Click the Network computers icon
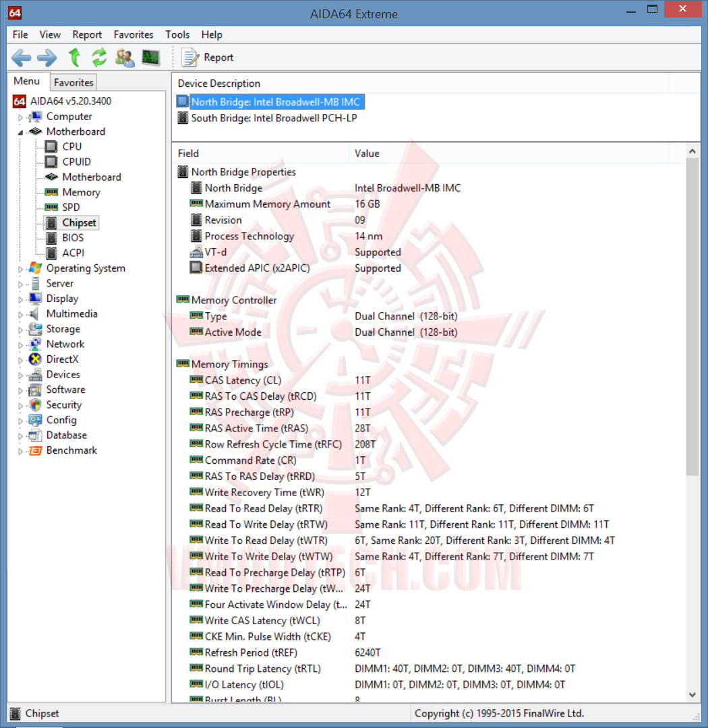Screen dimensions: 708x728 click(x=35, y=344)
